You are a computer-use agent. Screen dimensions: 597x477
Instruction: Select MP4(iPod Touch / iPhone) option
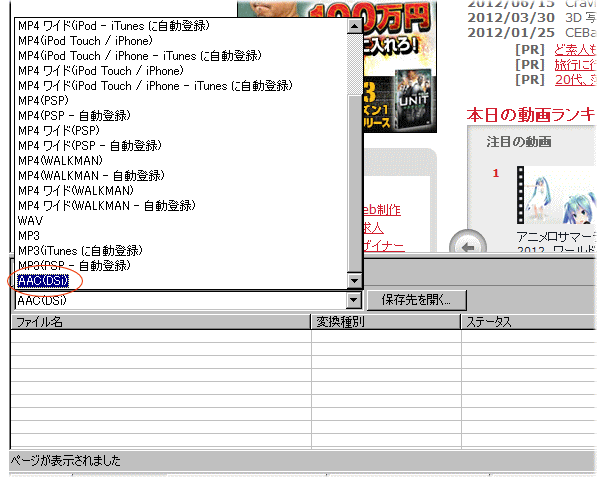point(85,41)
